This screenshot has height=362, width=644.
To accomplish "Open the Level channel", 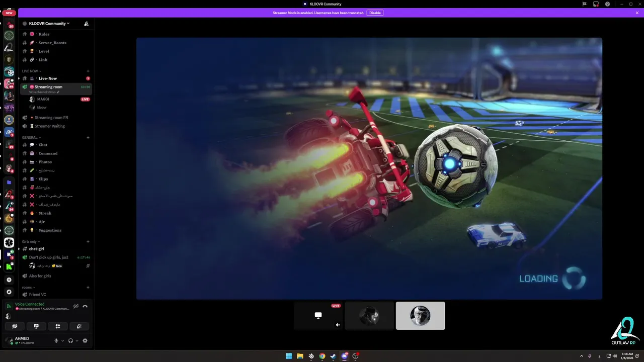I will coord(56,51).
